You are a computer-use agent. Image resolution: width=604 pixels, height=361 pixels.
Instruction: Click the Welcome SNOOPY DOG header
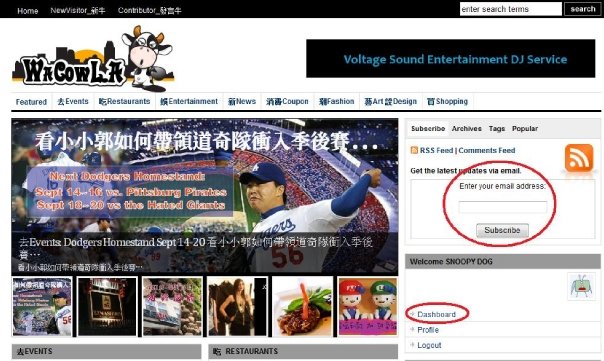pyautogui.click(x=502, y=262)
